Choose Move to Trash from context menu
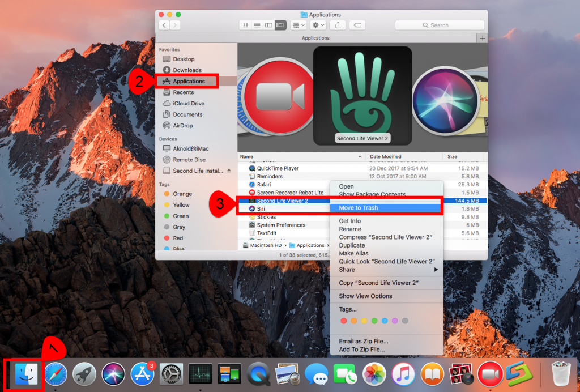Screen dimensions: 580x392 point(358,208)
